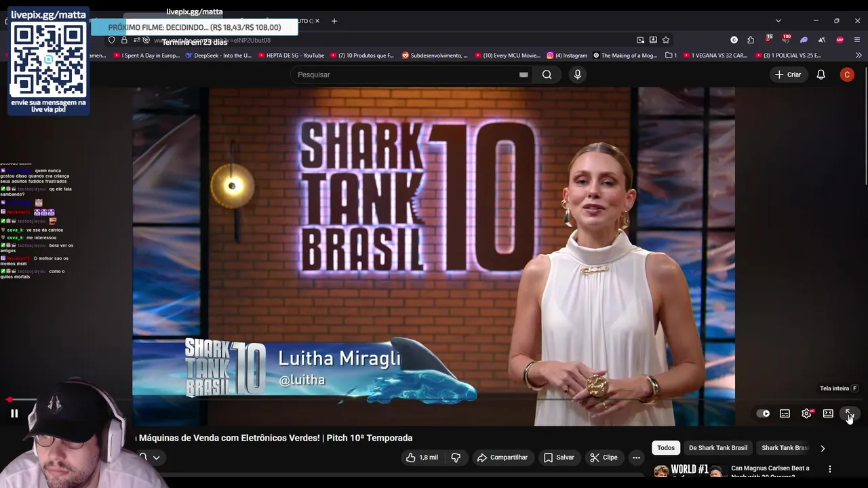This screenshot has width=868, height=488.
Task: Open the The Making of a Mog... bookmark
Action: pyautogui.click(x=625, y=56)
